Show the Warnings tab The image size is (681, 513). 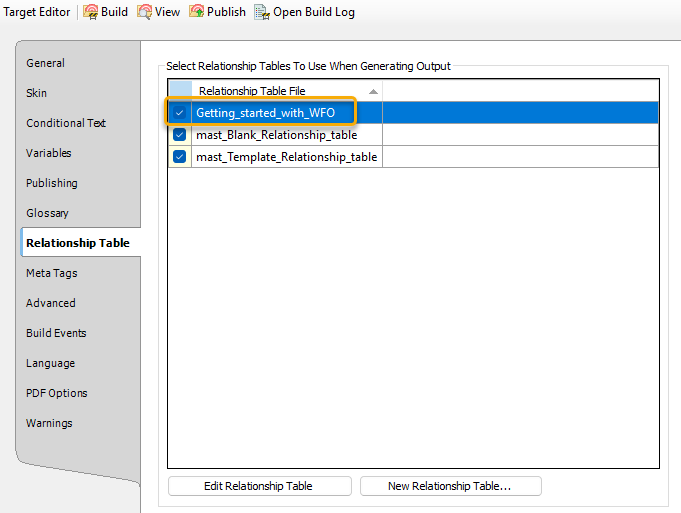point(49,423)
